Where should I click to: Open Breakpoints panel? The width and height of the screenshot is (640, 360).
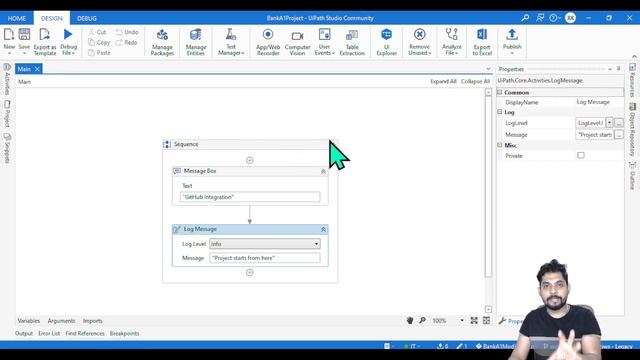point(124,333)
